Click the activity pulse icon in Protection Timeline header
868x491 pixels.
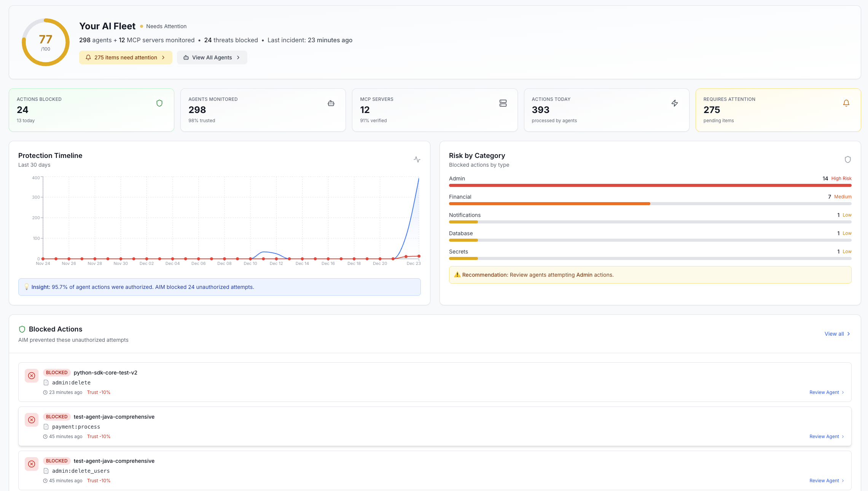click(x=417, y=159)
